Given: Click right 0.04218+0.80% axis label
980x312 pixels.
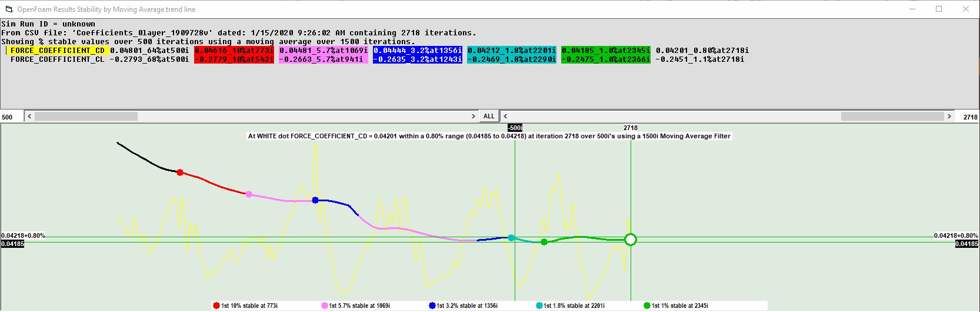Looking at the screenshot, I should [956, 235].
